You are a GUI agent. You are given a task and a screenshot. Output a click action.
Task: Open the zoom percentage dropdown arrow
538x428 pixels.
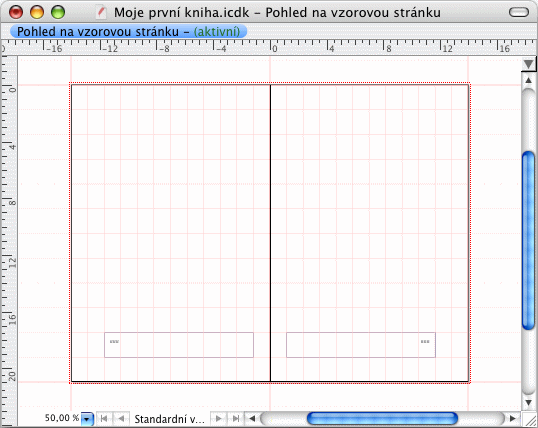(87, 419)
